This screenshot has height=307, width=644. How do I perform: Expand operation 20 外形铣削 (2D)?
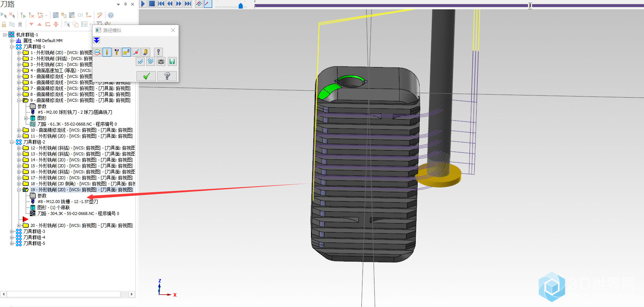[x=19, y=225]
